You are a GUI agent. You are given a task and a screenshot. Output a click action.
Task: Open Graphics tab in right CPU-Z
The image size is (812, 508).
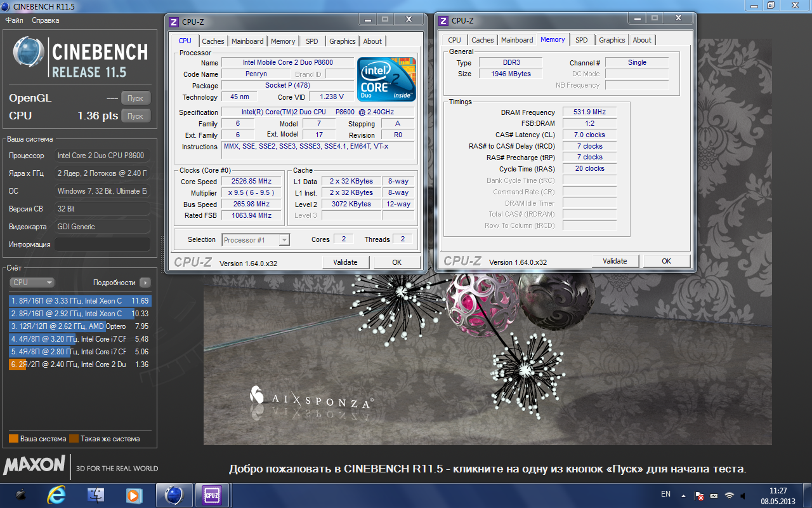click(612, 40)
